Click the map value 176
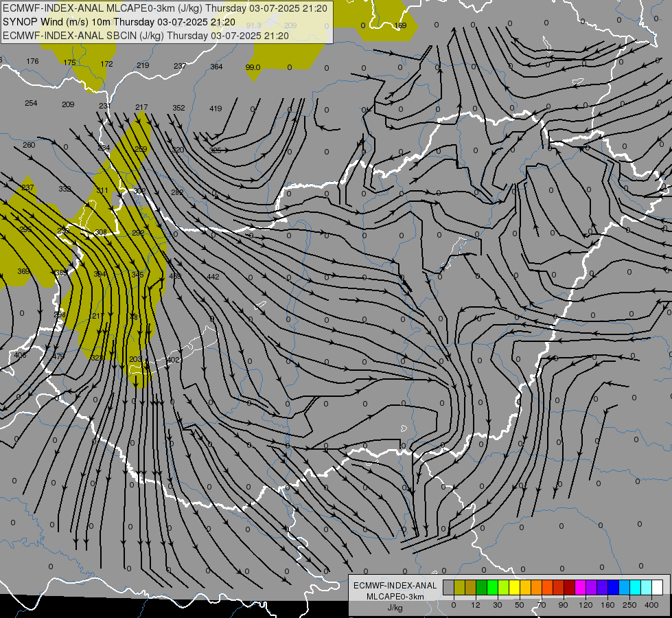672x618 pixels. coord(32,61)
